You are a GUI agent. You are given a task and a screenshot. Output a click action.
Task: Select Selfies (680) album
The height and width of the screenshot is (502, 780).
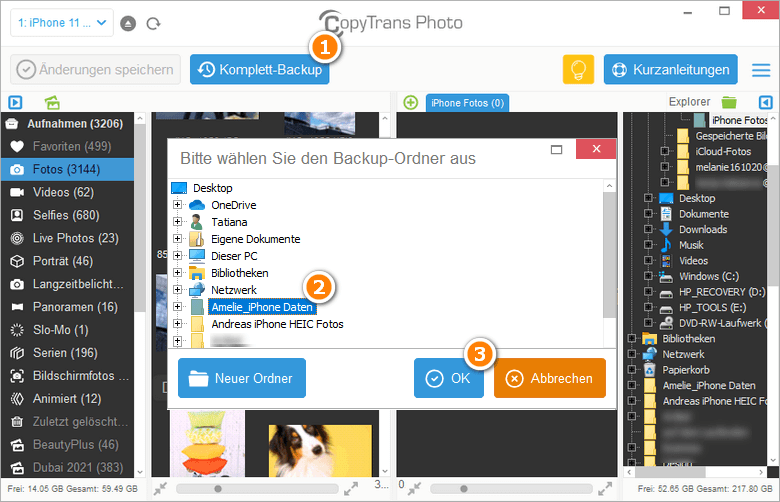tap(67, 215)
